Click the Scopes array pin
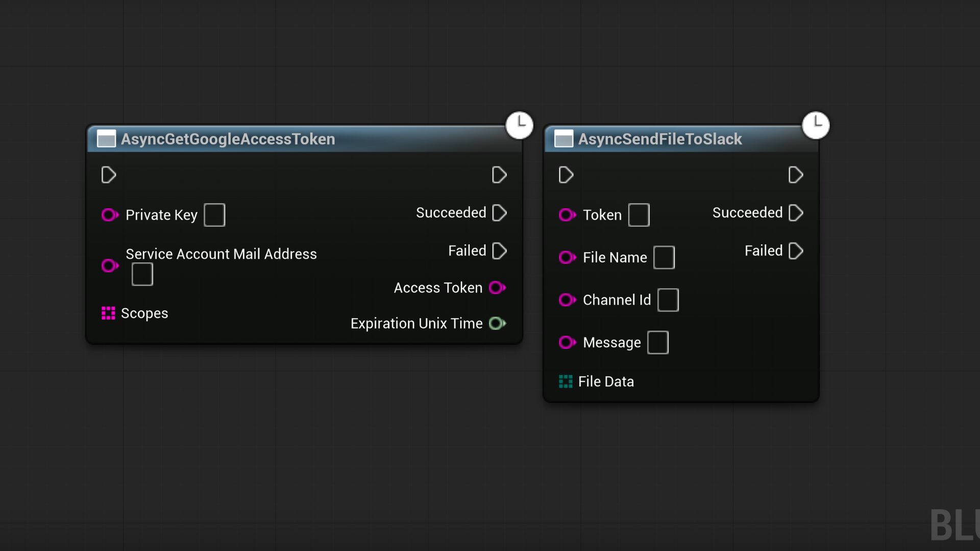The height and width of the screenshot is (551, 980). click(108, 313)
